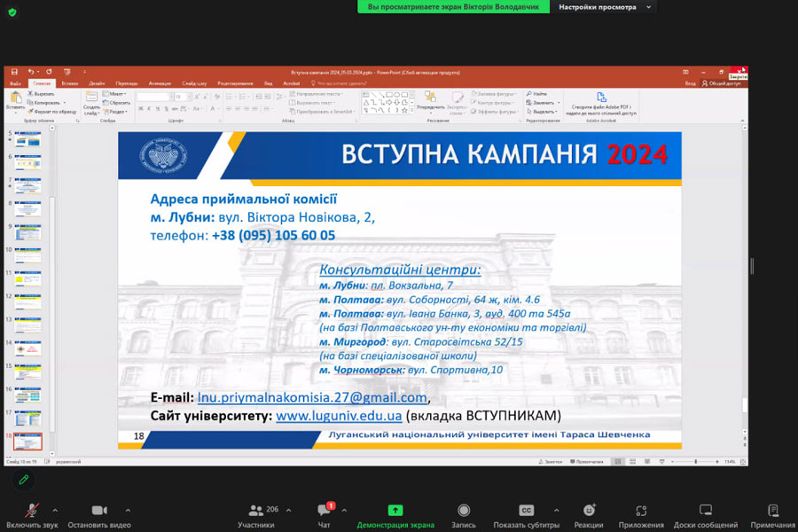The height and width of the screenshot is (532, 798).
Task: Click Формат по образцу format painter
Action: point(52,111)
